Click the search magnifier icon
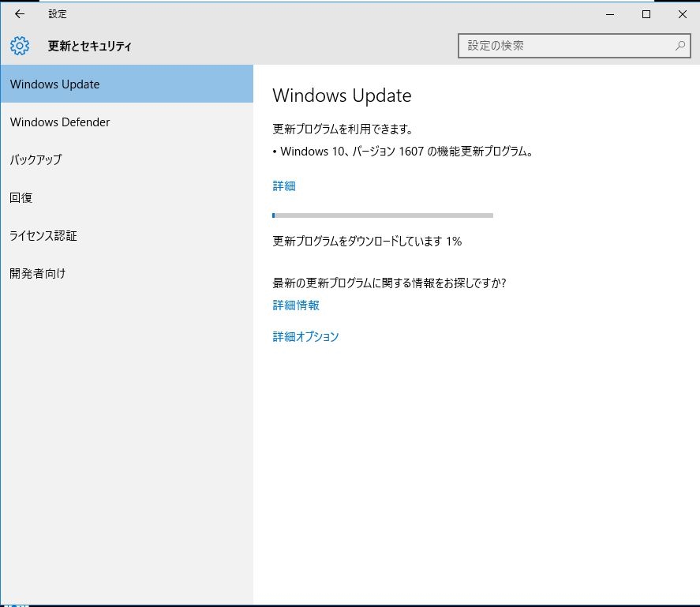Screen dimensions: 700x607 point(680,46)
